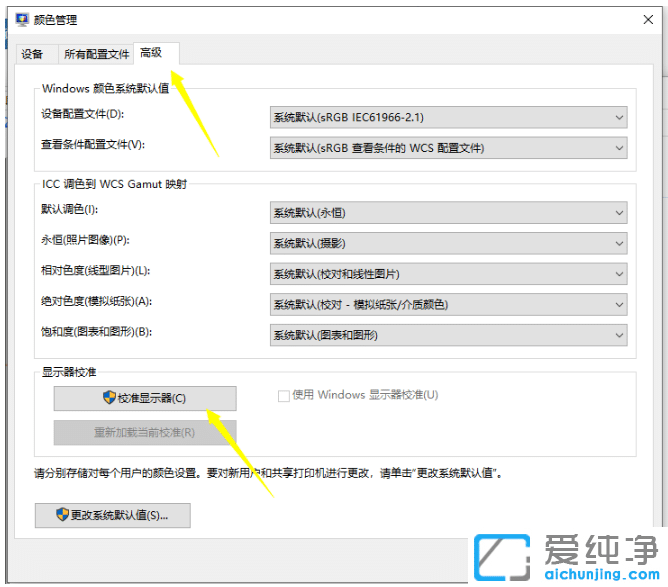The height and width of the screenshot is (587, 668).
Task: Expand the 查看条件配置文件 combo box
Action: click(x=448, y=149)
